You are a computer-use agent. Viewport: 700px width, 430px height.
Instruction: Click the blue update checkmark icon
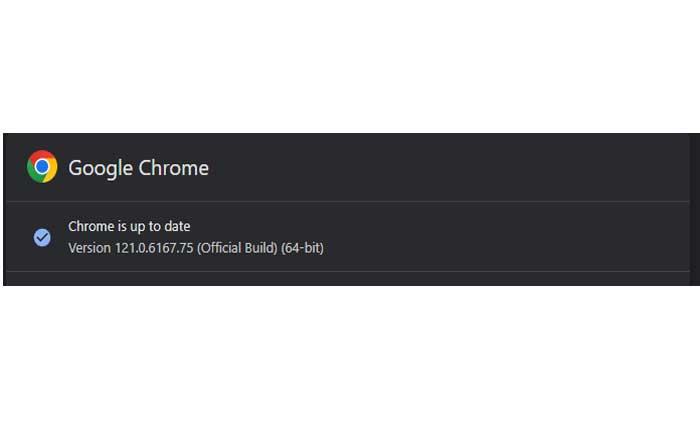tap(42, 237)
